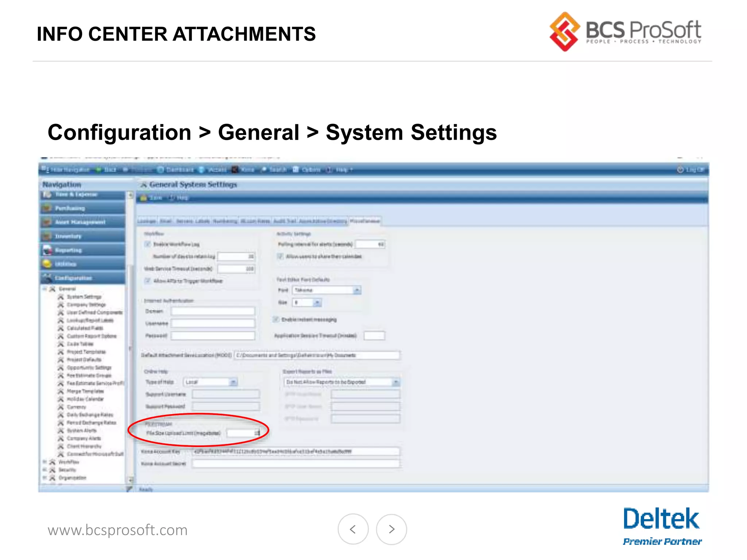This screenshot has height=560, width=747.
Task: Click the Web Service Timeout field
Action: pos(236,269)
